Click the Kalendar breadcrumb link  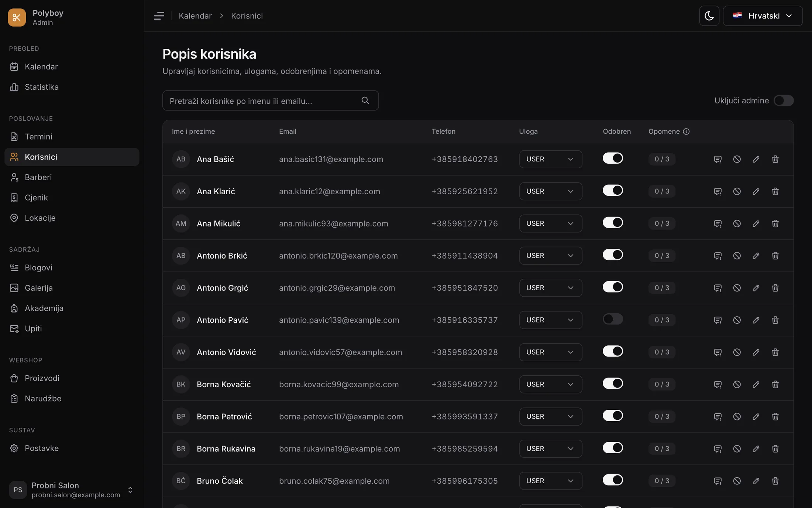pos(195,16)
